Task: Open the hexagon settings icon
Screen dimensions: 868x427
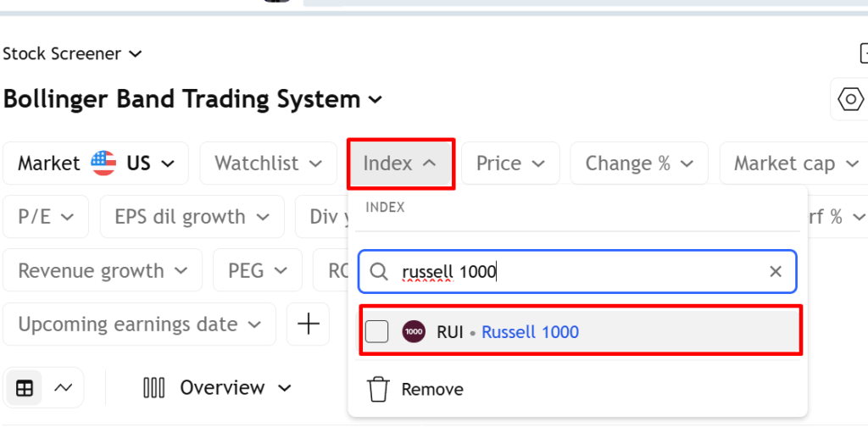Action: tap(849, 99)
